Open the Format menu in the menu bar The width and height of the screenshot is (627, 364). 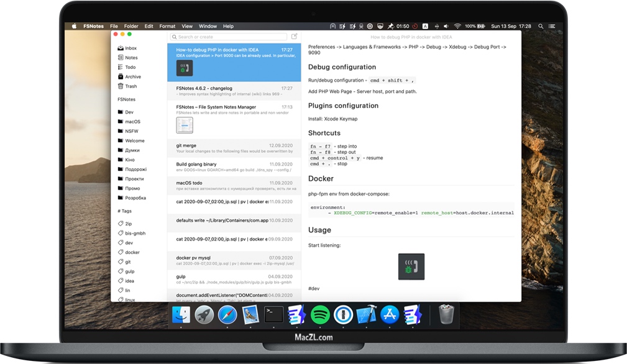(x=167, y=26)
